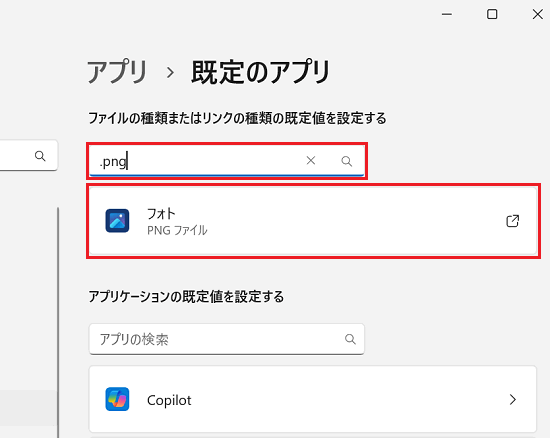Open the Copilot default app settings row

(313, 399)
